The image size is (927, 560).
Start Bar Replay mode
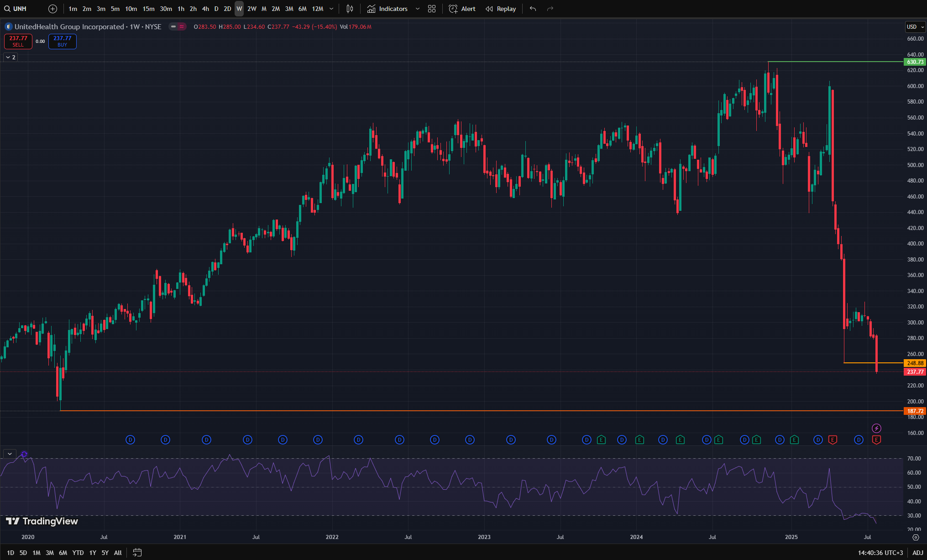501,9
